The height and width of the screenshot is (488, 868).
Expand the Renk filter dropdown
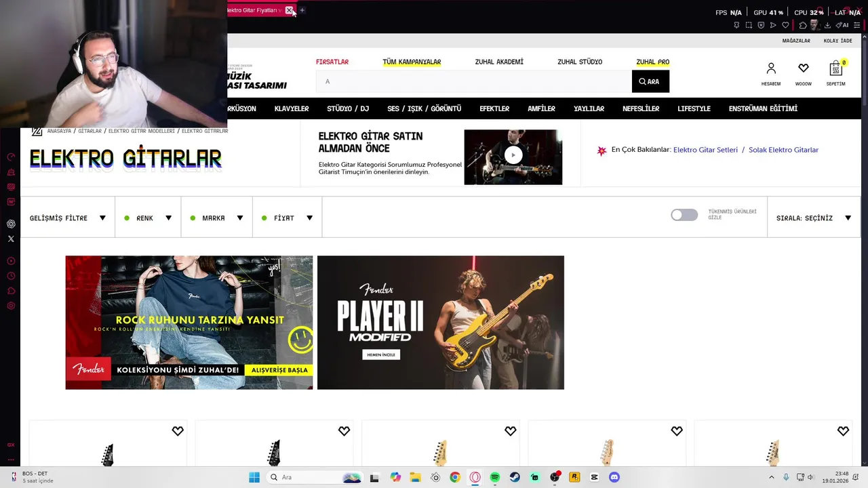tap(148, 218)
